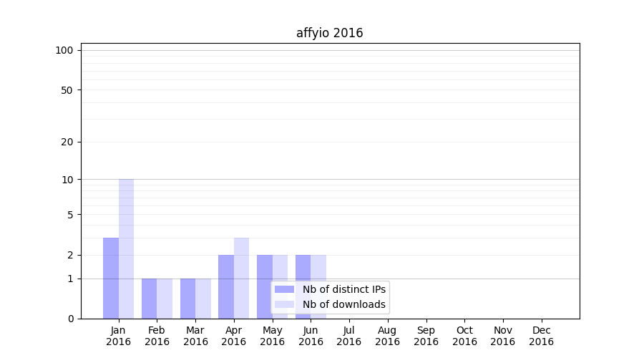Click the 'Dec 2016' x-axis label
Viewport: 644px width, 358px height.
click(x=541, y=336)
